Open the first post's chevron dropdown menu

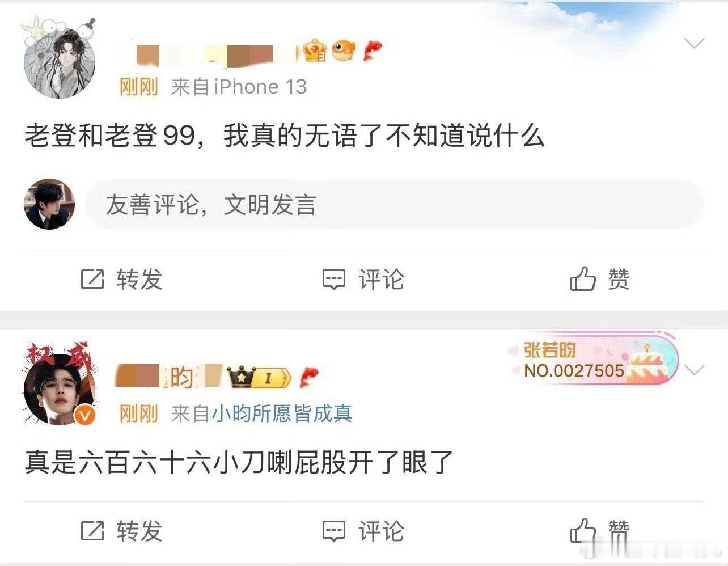point(695,44)
